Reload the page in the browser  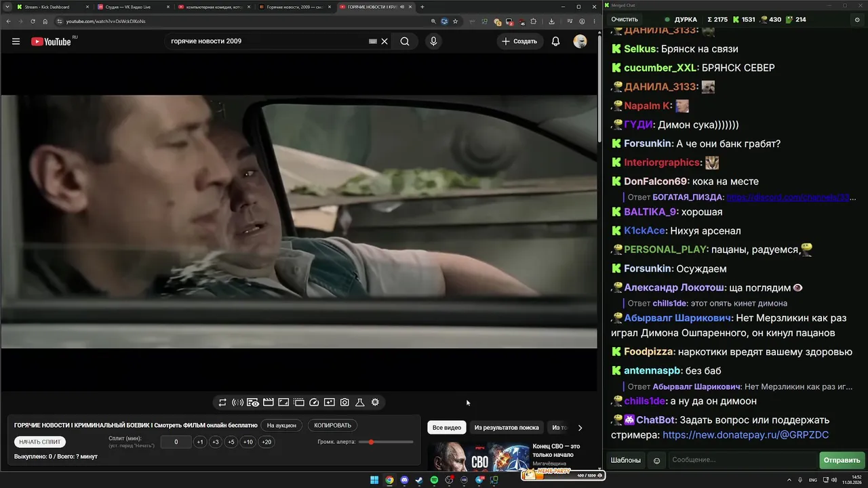coord(33,21)
